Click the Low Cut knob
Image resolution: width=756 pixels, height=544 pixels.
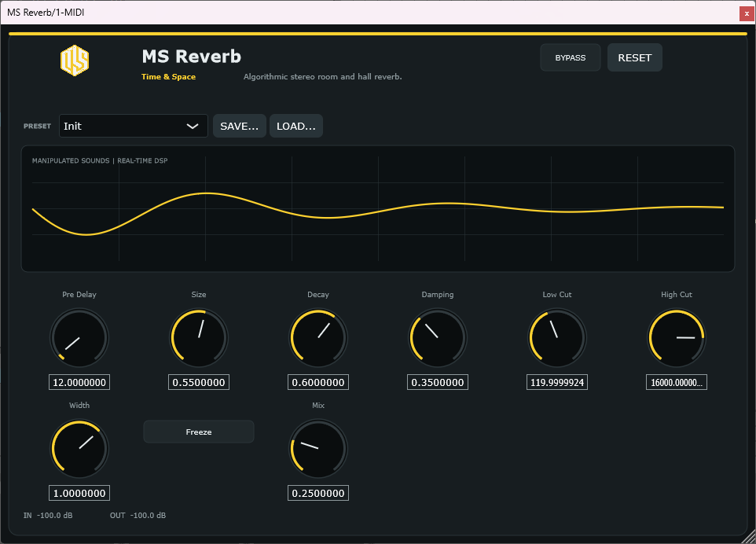tap(557, 337)
